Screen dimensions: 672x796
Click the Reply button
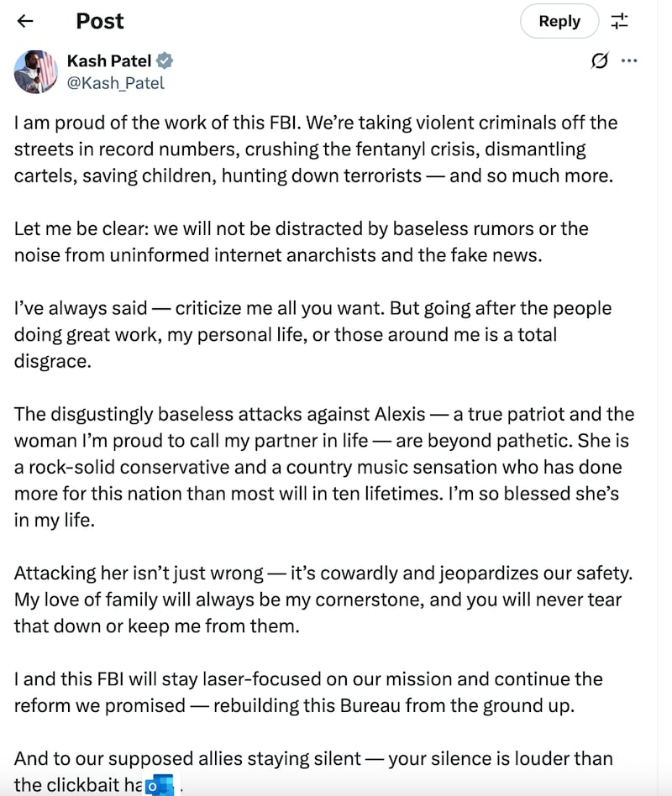coord(559,21)
